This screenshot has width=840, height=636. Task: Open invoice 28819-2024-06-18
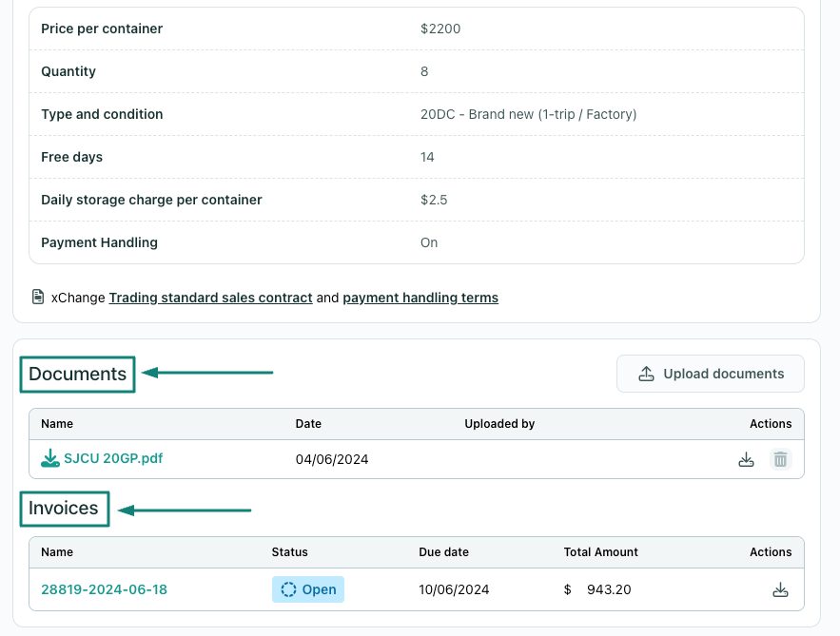[x=104, y=589]
